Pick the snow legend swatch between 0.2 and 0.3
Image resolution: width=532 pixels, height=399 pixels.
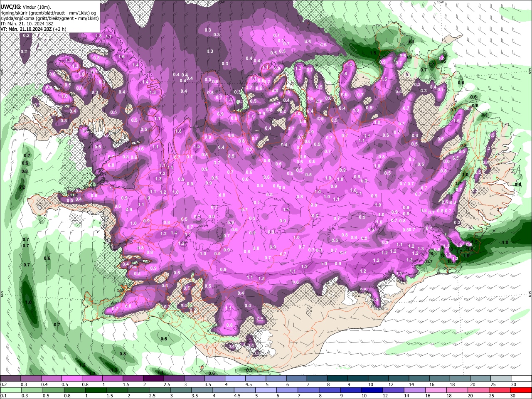click(10, 379)
